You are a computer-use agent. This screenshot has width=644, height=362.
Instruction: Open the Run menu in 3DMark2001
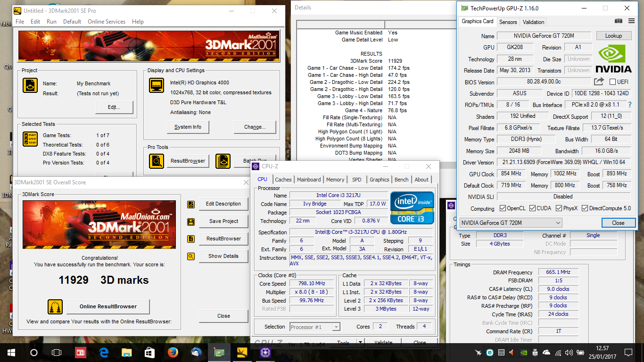pyautogui.click(x=51, y=22)
